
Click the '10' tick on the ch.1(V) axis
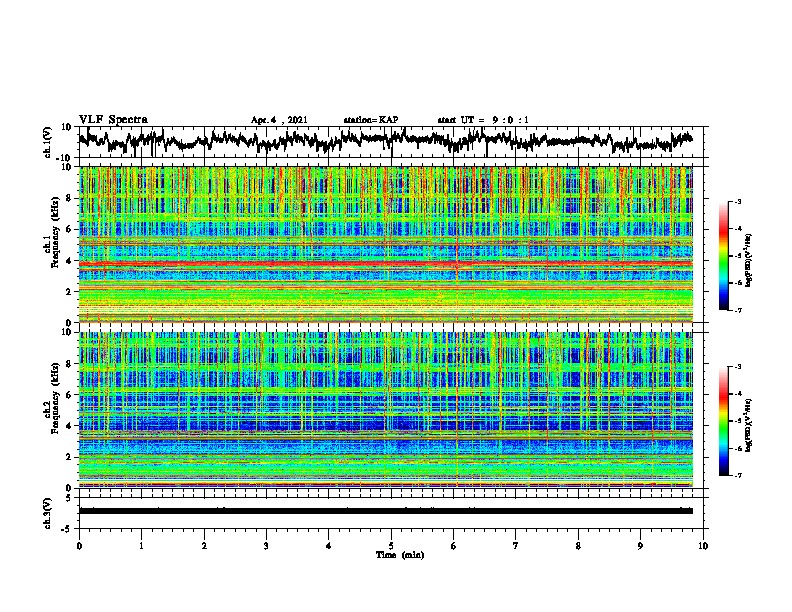click(67, 127)
